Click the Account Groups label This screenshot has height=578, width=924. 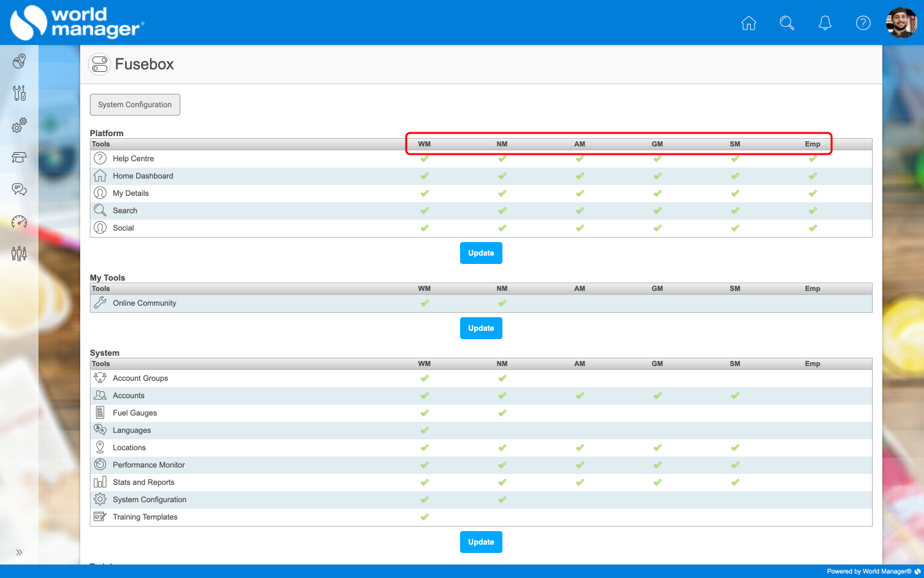click(141, 378)
